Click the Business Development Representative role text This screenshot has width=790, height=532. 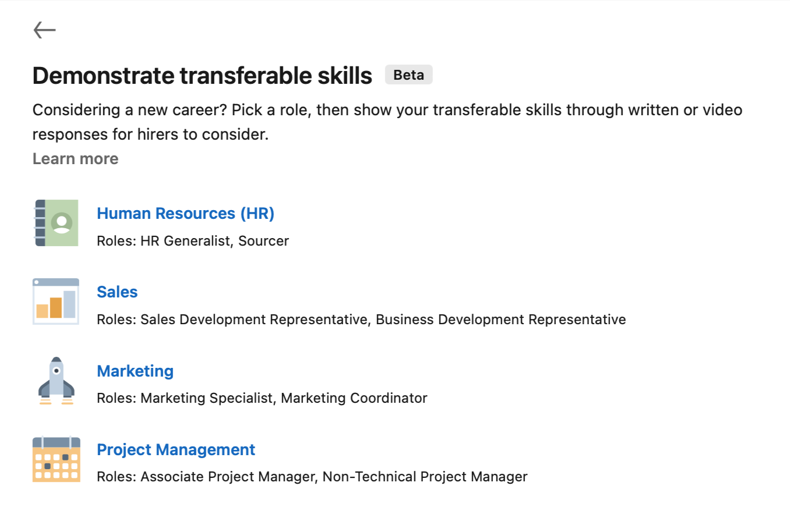point(501,320)
